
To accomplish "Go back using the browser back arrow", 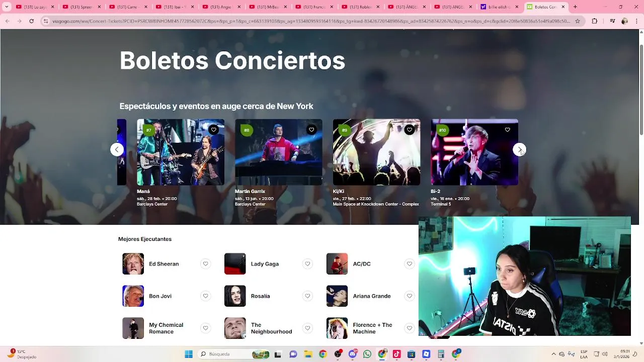I will tap(8, 21).
